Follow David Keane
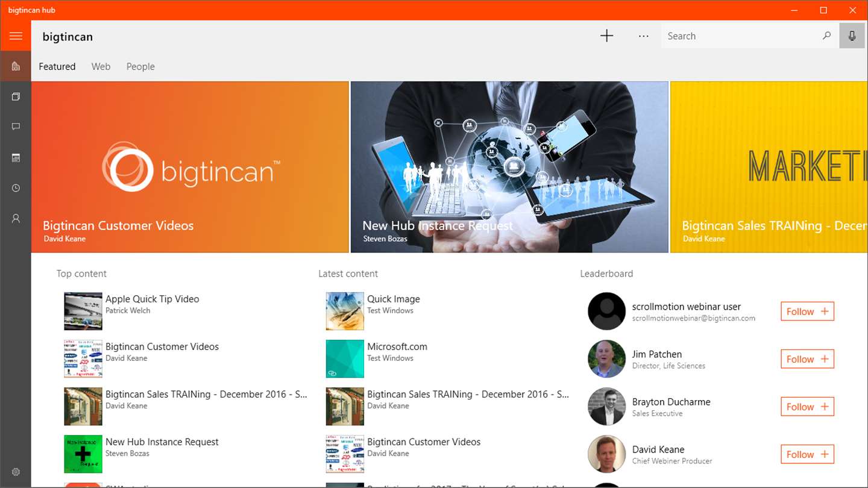Screen dimensions: 868x488 pos(807,454)
